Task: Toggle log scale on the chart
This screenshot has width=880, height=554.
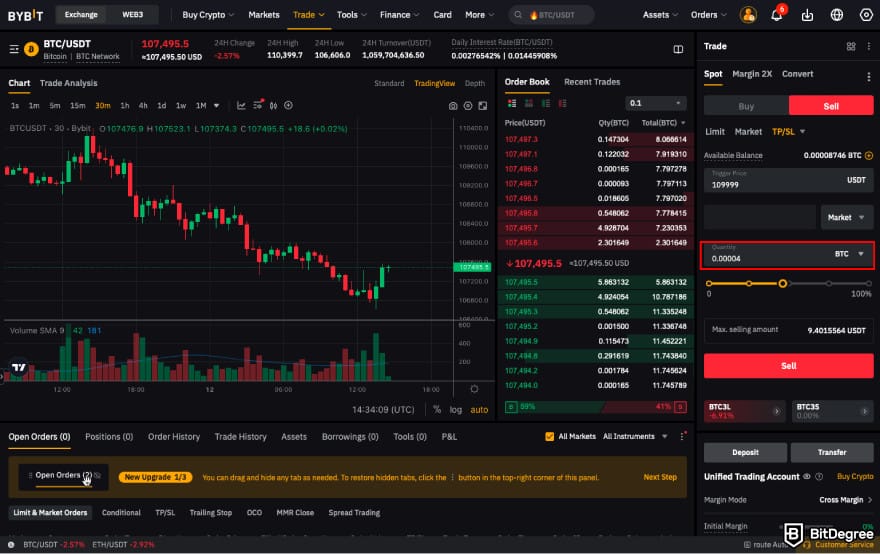Action: (456, 410)
